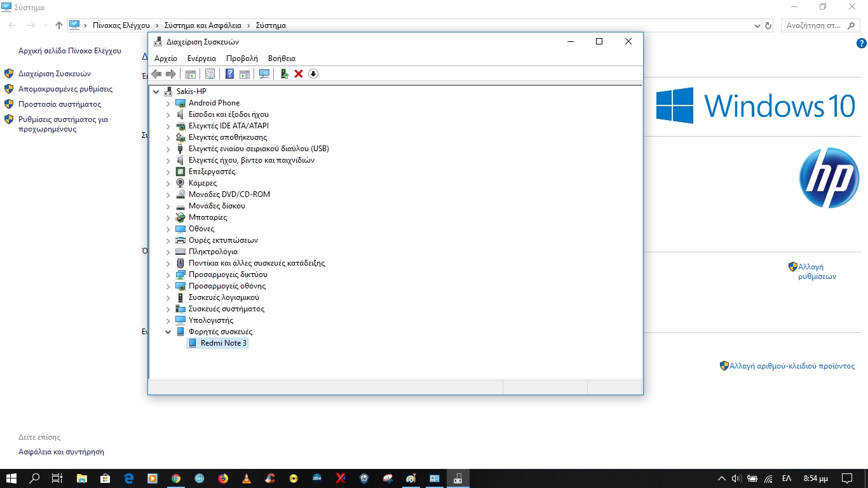Click the black down-arrow toolbar icon
868x488 pixels.
tap(313, 74)
